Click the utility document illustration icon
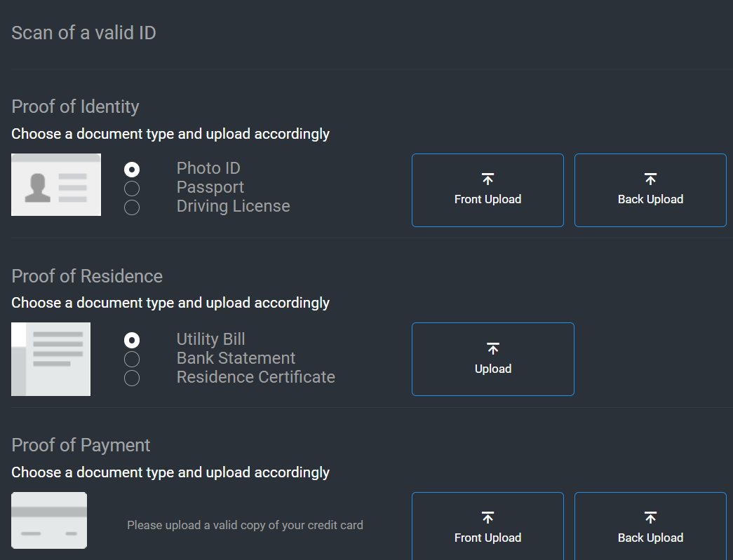The height and width of the screenshot is (560, 733). (x=51, y=359)
